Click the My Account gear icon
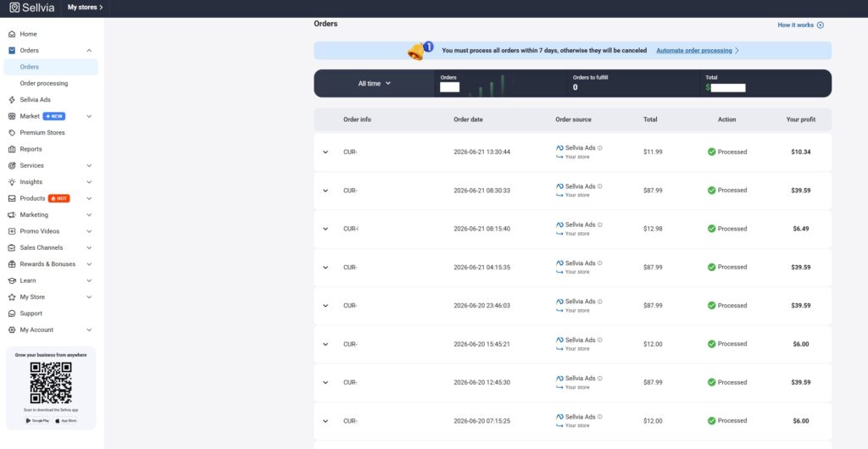The image size is (868, 449). coord(12,330)
